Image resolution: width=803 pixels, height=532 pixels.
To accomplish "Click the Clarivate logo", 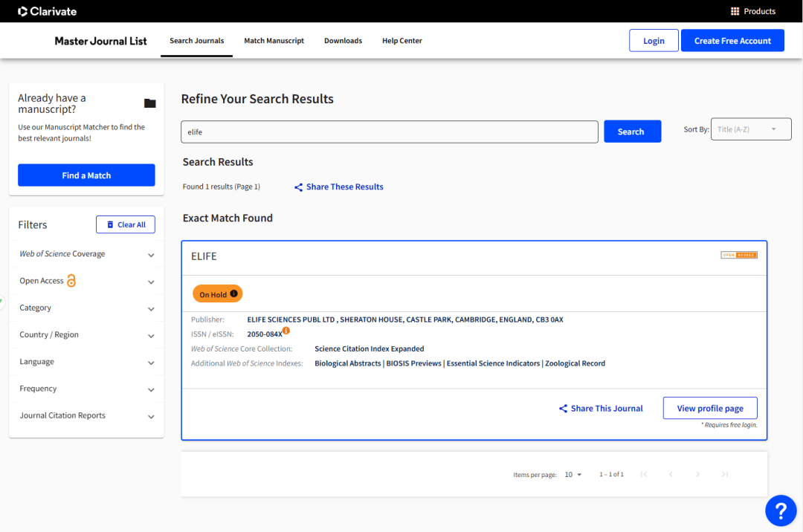I will [x=48, y=11].
